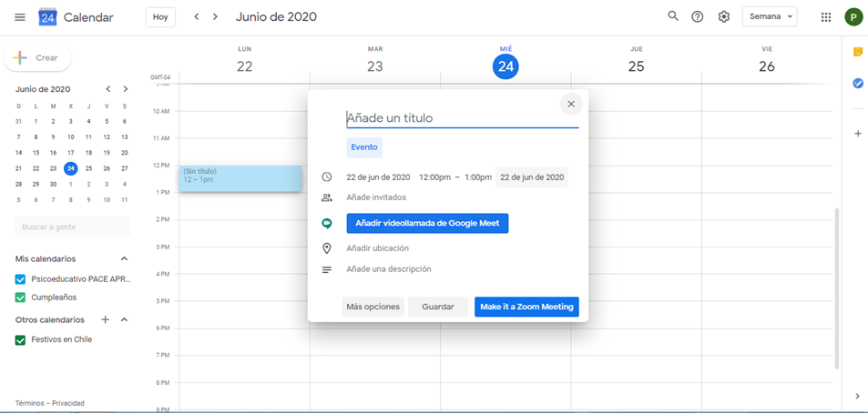Toggle Psicoeducativo PACE calendar checkbox

coord(20,279)
